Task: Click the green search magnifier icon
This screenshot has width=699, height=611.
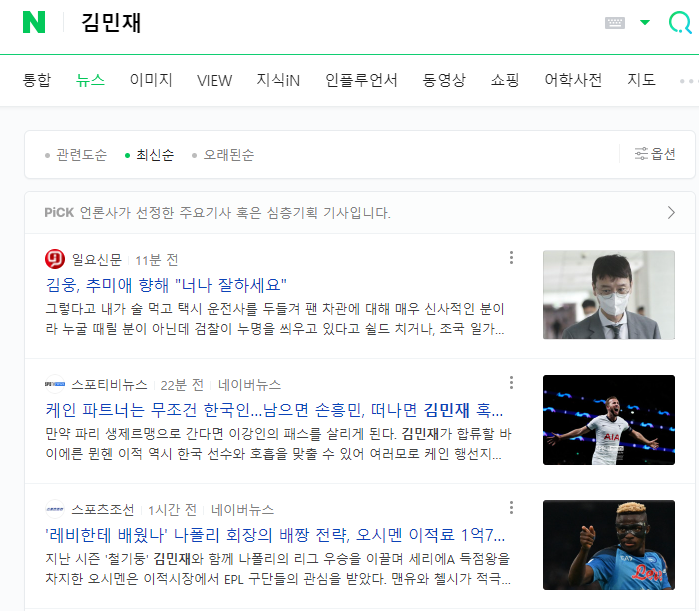Action: coord(680,22)
